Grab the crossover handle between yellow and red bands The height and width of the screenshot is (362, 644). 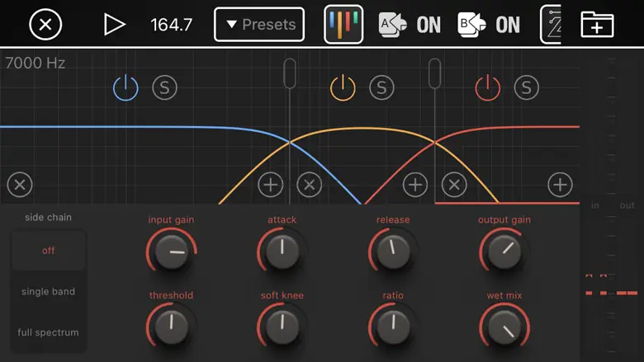click(x=435, y=73)
